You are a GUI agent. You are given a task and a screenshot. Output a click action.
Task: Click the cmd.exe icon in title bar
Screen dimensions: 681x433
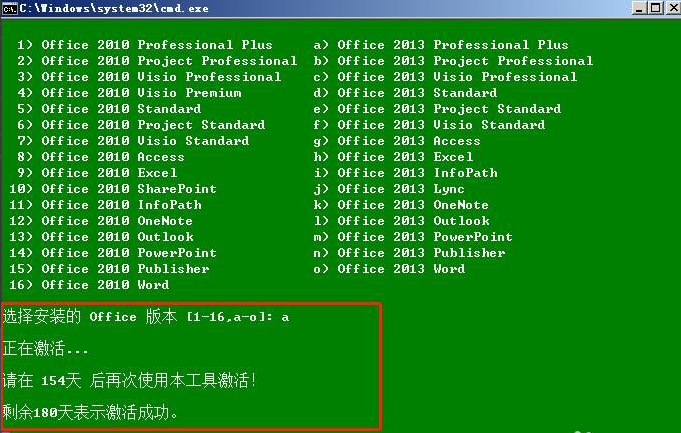9,8
